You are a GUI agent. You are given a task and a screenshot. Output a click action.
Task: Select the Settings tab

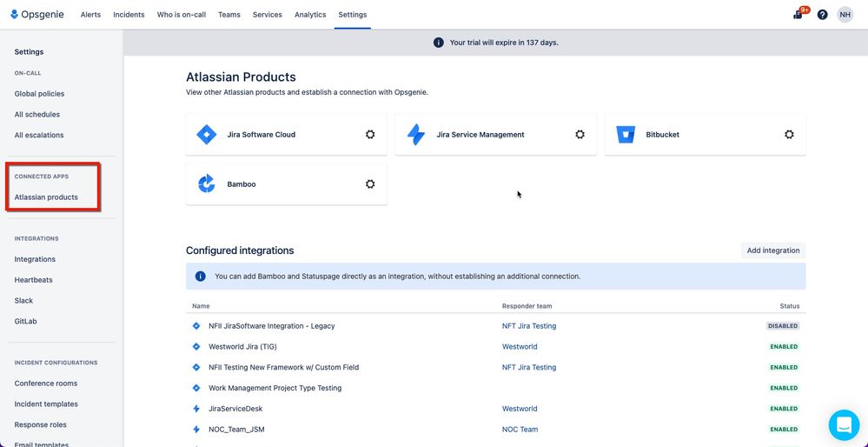point(353,15)
